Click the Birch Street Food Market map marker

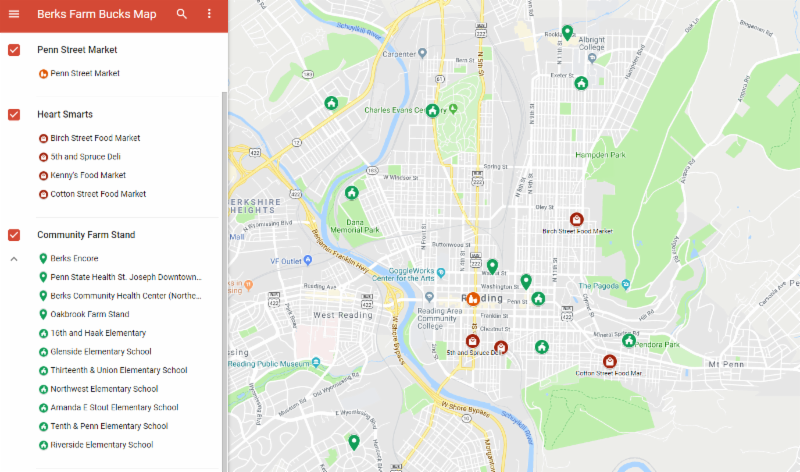(576, 219)
